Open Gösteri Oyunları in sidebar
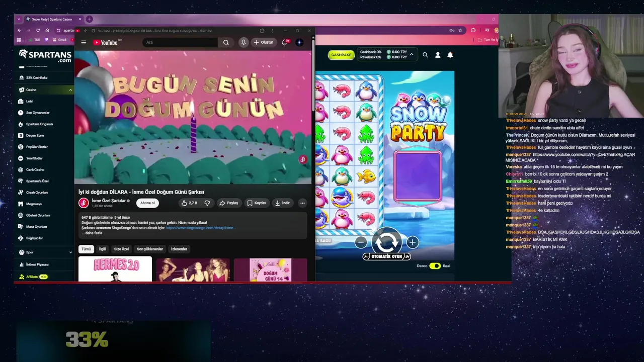Image resolution: width=644 pixels, height=362 pixels. [38, 215]
